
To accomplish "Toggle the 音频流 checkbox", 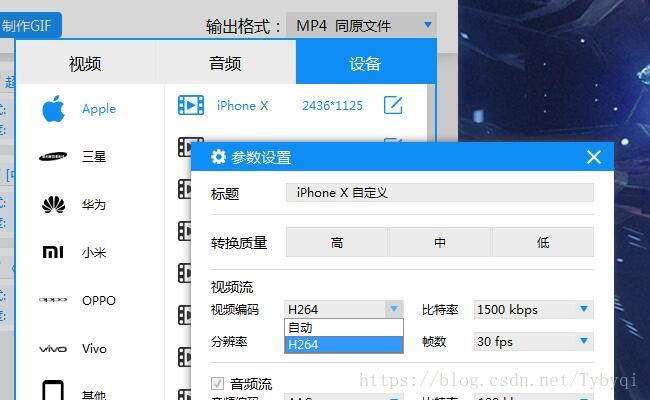I will [x=217, y=384].
